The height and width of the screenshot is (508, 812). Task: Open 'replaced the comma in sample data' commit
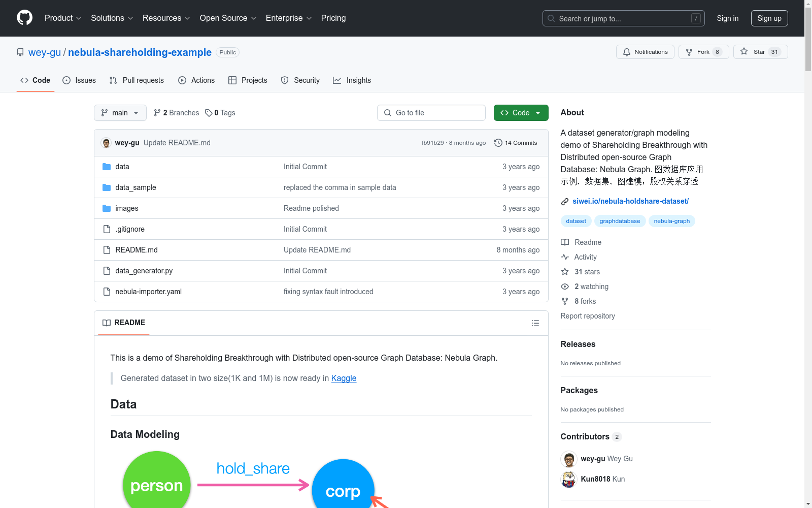(x=340, y=187)
